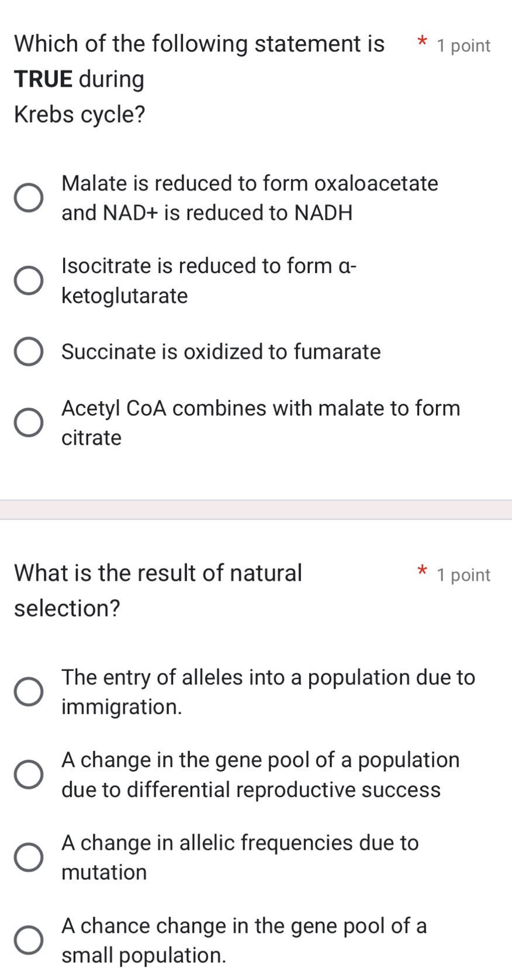The height and width of the screenshot is (980, 512).
Task: Select 'Isocitrate is reduced to form α-ketoglutarate'
Action: [29, 280]
